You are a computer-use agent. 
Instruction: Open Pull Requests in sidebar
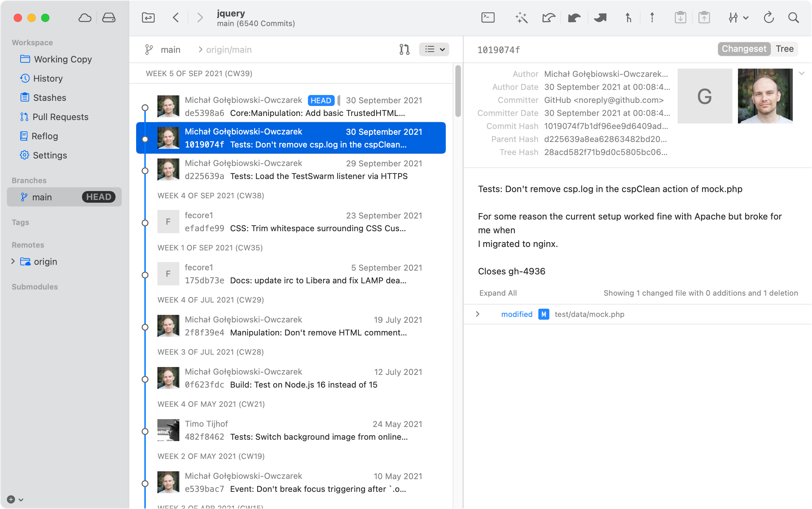coord(60,117)
